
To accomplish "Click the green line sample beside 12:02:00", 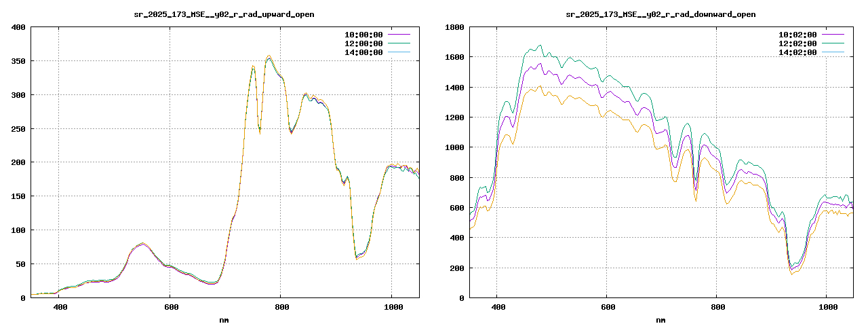I will coord(833,43).
